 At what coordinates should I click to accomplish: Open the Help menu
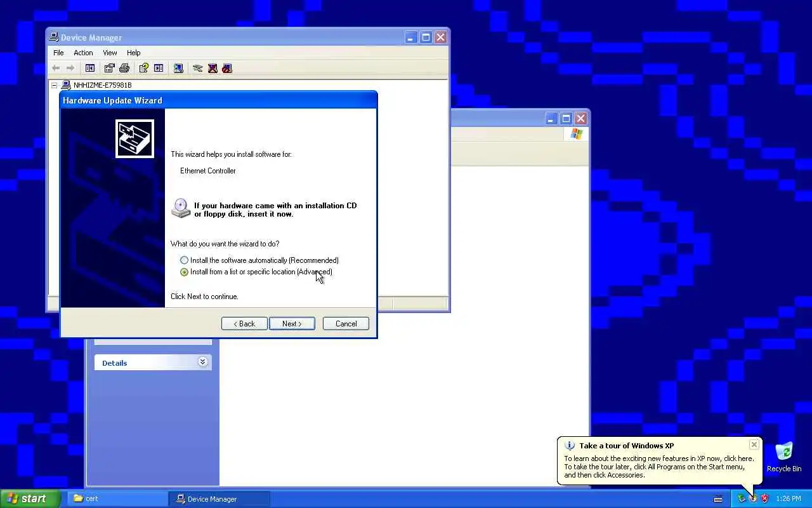click(133, 53)
